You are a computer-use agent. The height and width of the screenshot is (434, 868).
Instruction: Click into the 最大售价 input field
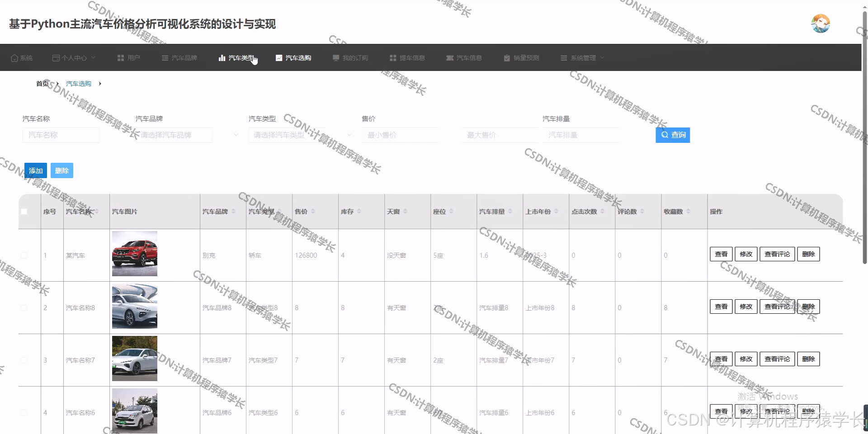coord(500,135)
